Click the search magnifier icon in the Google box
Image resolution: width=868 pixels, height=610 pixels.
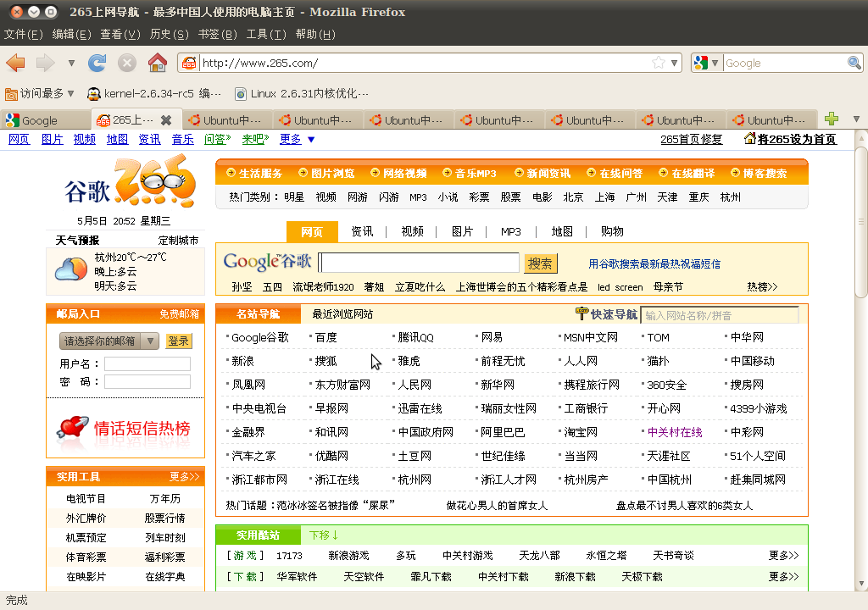[854, 63]
